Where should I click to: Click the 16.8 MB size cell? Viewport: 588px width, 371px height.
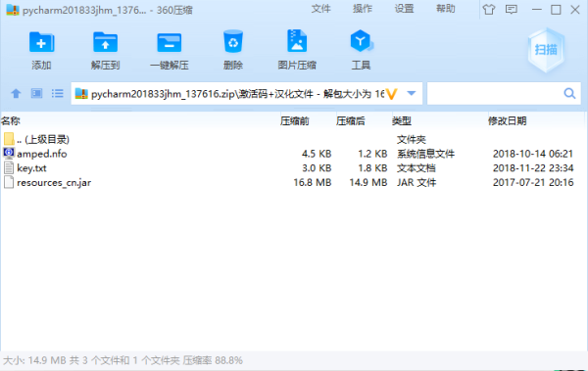click(x=312, y=182)
